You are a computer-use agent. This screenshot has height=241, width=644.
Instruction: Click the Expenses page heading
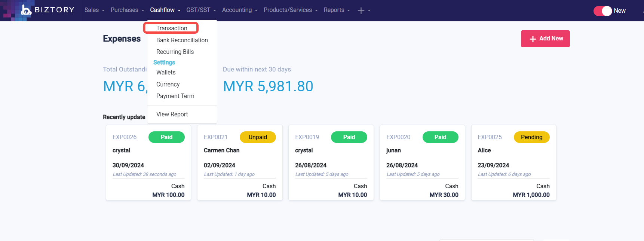122,39
